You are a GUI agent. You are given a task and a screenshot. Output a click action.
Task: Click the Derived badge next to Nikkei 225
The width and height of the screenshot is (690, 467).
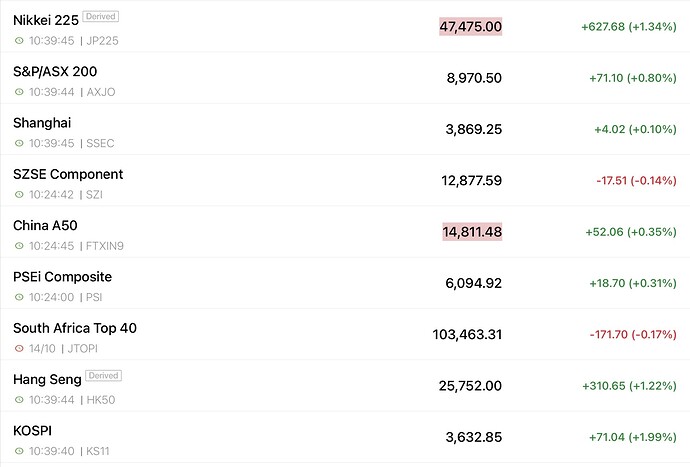click(102, 17)
